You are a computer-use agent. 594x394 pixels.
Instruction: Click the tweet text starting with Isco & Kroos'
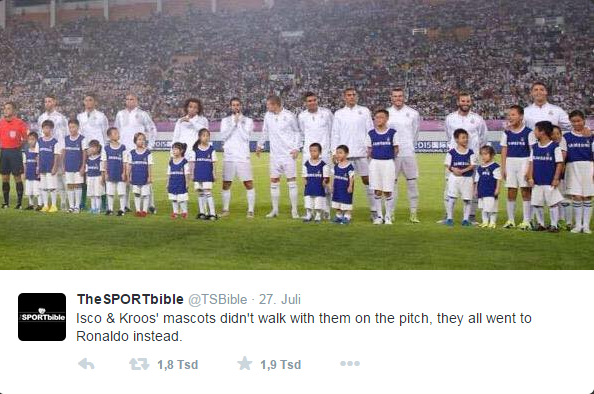click(304, 327)
